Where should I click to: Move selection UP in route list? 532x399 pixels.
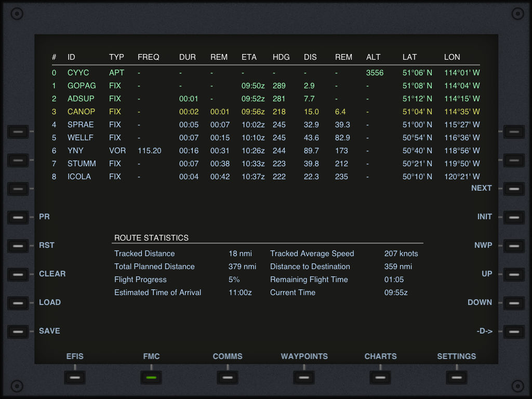tap(486, 274)
